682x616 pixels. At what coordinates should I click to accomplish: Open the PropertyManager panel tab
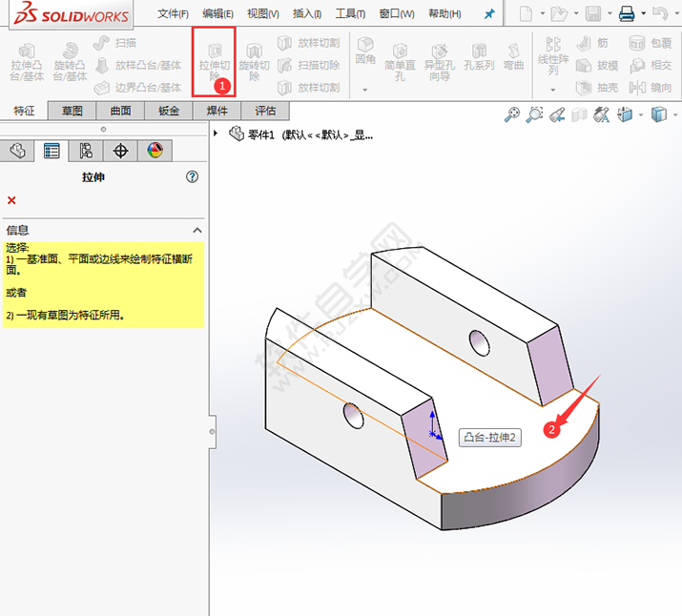(x=52, y=151)
